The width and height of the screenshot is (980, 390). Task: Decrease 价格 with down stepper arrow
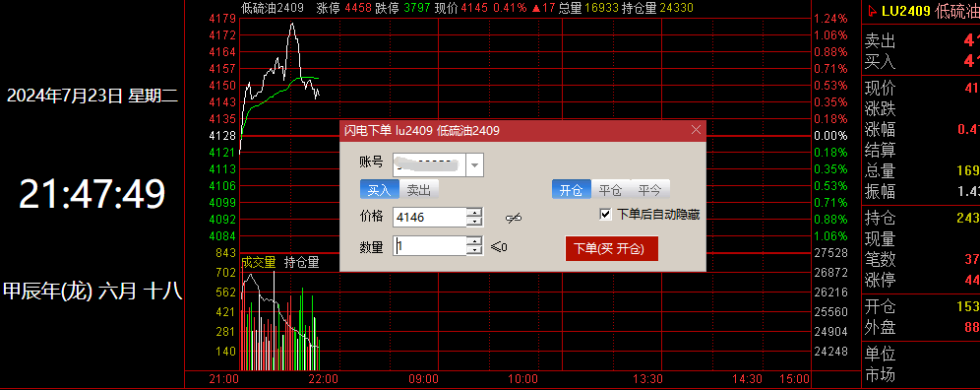pyautogui.click(x=475, y=223)
